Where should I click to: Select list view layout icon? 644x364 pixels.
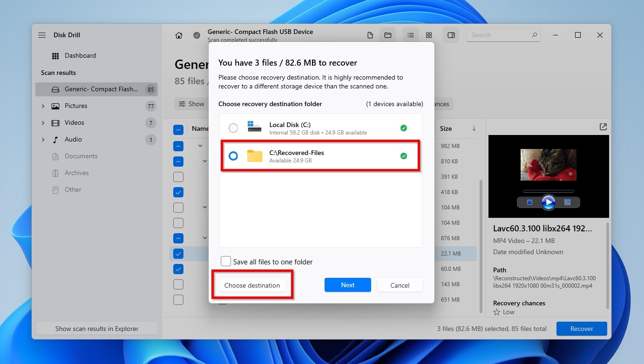click(x=410, y=35)
